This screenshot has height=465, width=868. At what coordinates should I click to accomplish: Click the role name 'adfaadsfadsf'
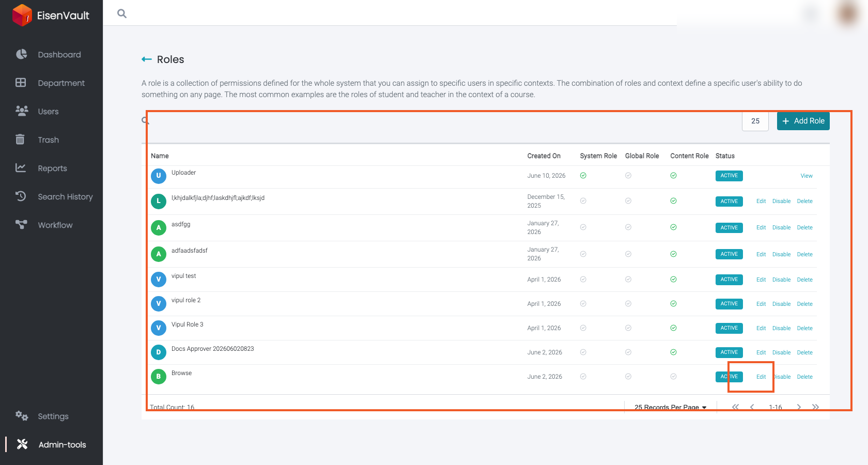coord(189,251)
